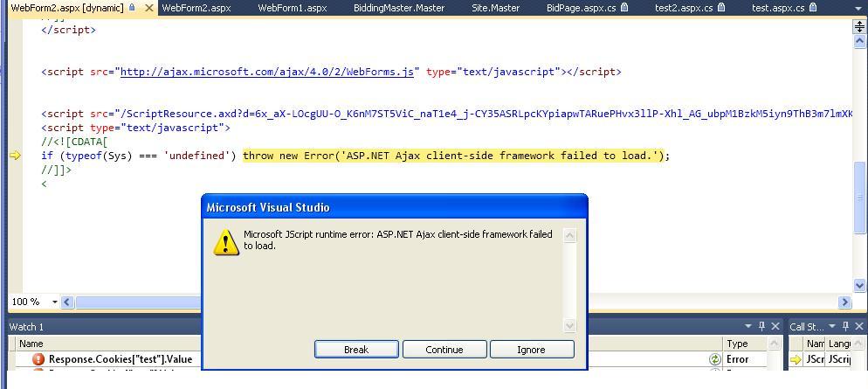Click the Microsoft JScript runtime error message text
868x389 pixels.
398,240
